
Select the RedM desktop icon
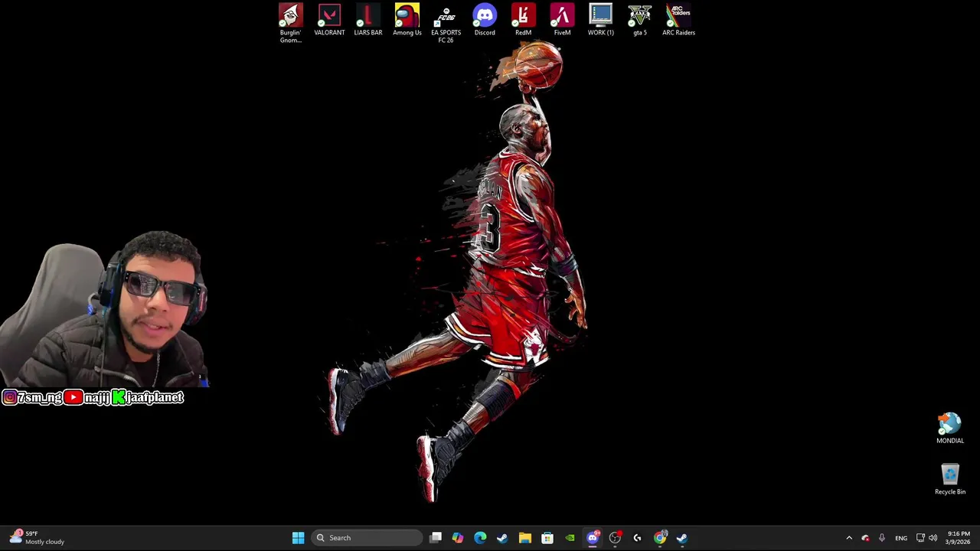(524, 21)
